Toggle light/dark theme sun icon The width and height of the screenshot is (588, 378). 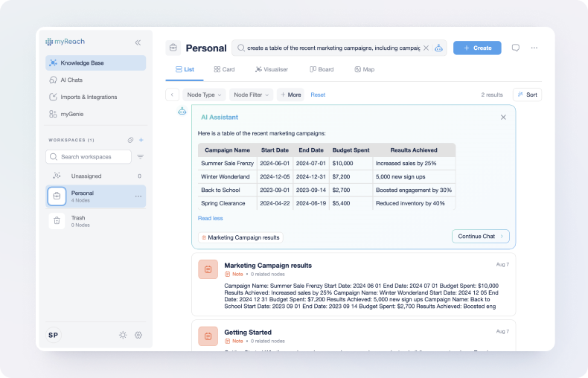click(123, 335)
